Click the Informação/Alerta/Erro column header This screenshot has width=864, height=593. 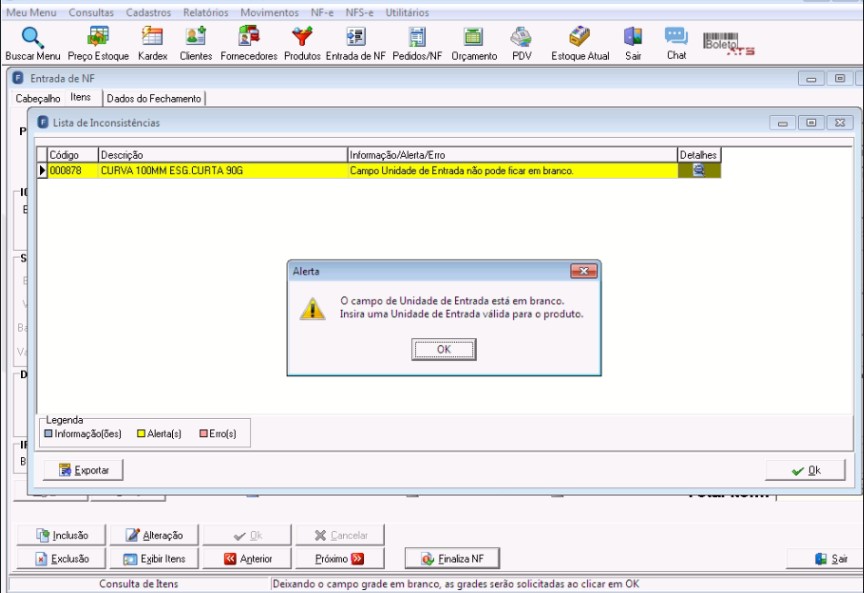pyautogui.click(x=512, y=155)
